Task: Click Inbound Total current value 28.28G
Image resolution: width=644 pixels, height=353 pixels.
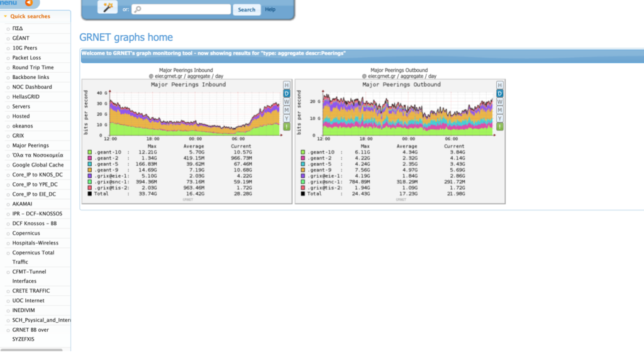Action: pos(243,193)
